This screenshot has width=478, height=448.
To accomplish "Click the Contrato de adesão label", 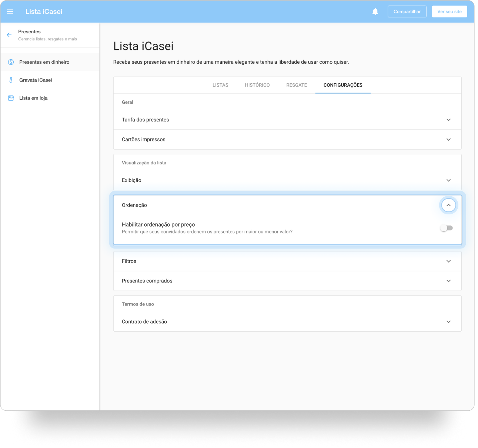I will (x=144, y=322).
